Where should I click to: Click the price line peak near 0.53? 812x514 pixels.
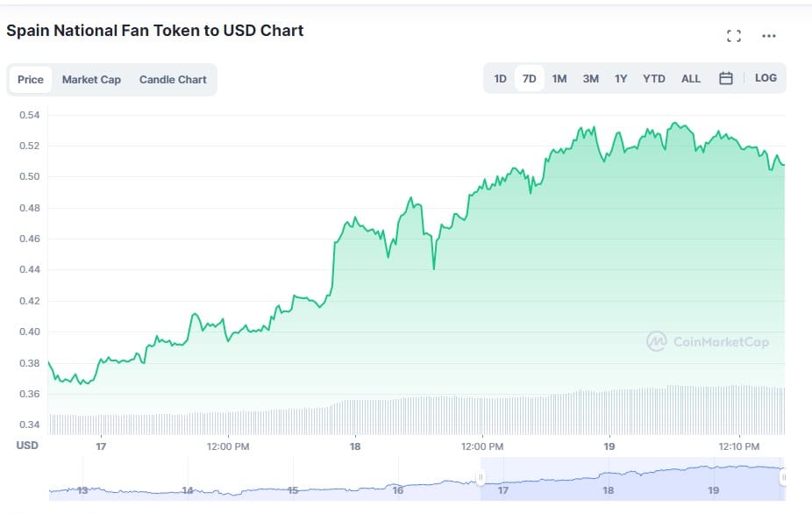click(674, 124)
